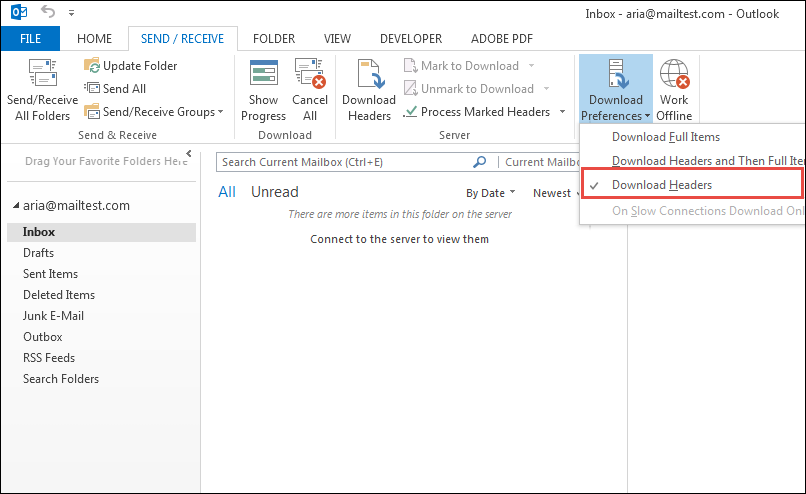Collapse the aria@mailtest.com account tree

pos(16,206)
